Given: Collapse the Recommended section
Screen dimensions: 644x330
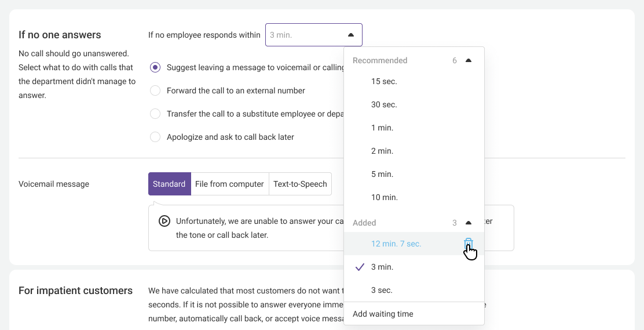Looking at the screenshot, I should coord(469,60).
